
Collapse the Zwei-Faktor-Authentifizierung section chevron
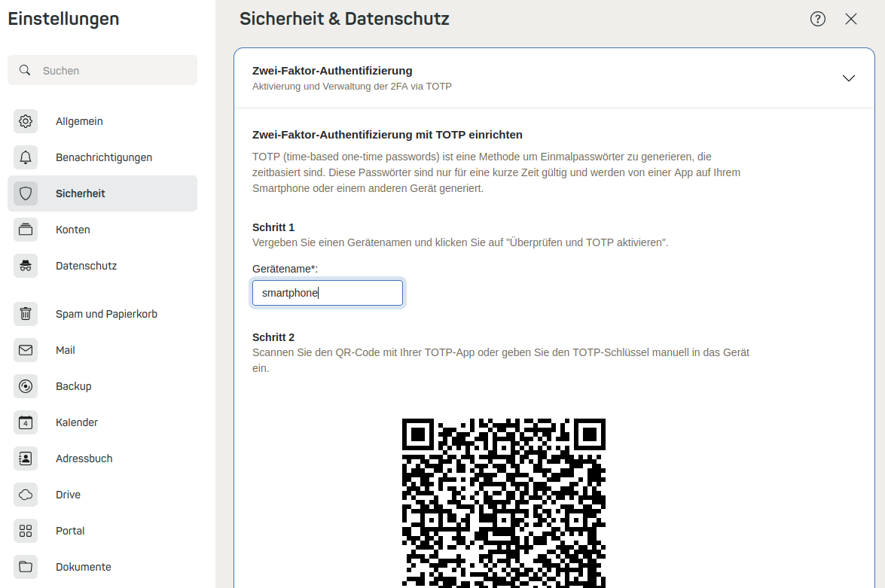click(849, 78)
